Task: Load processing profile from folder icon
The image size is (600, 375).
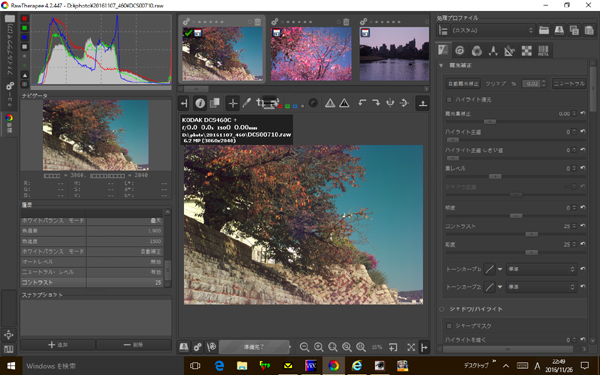Action: tap(544, 30)
